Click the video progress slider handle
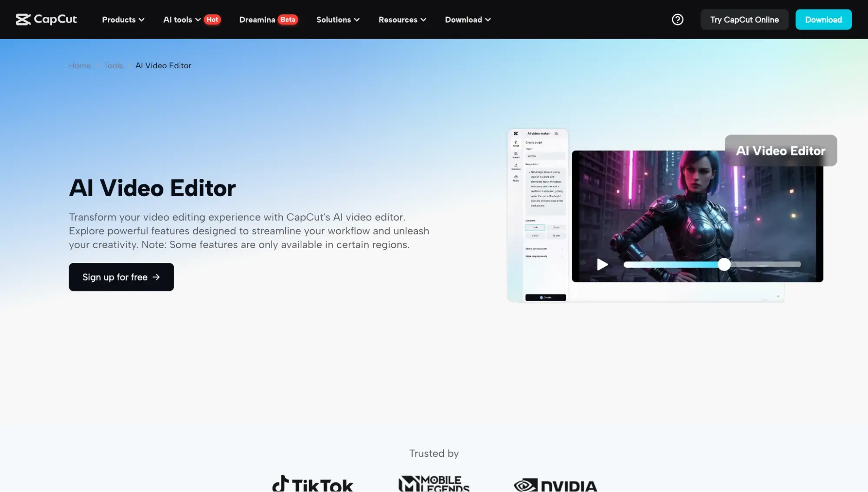This screenshot has width=868, height=492. click(x=724, y=264)
